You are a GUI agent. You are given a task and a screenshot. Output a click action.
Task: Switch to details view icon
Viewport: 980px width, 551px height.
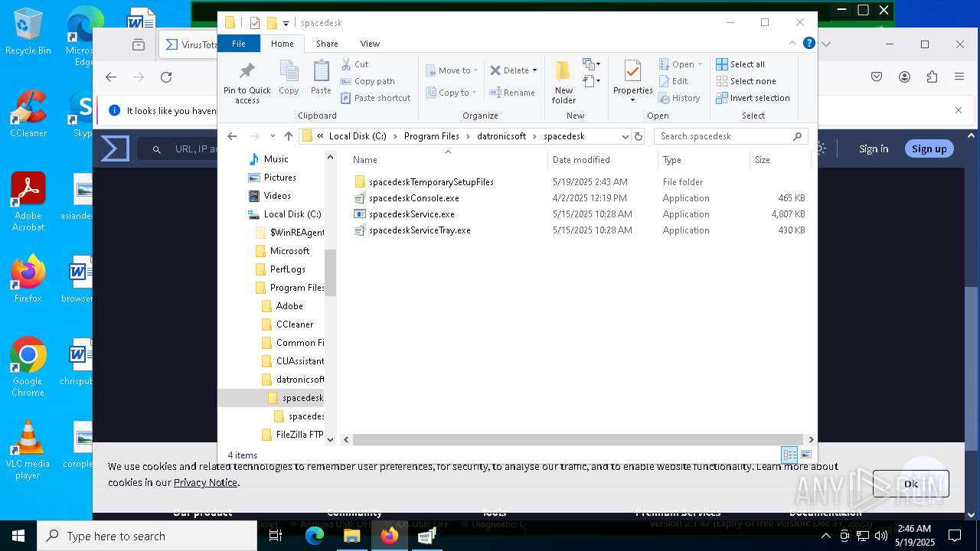789,455
